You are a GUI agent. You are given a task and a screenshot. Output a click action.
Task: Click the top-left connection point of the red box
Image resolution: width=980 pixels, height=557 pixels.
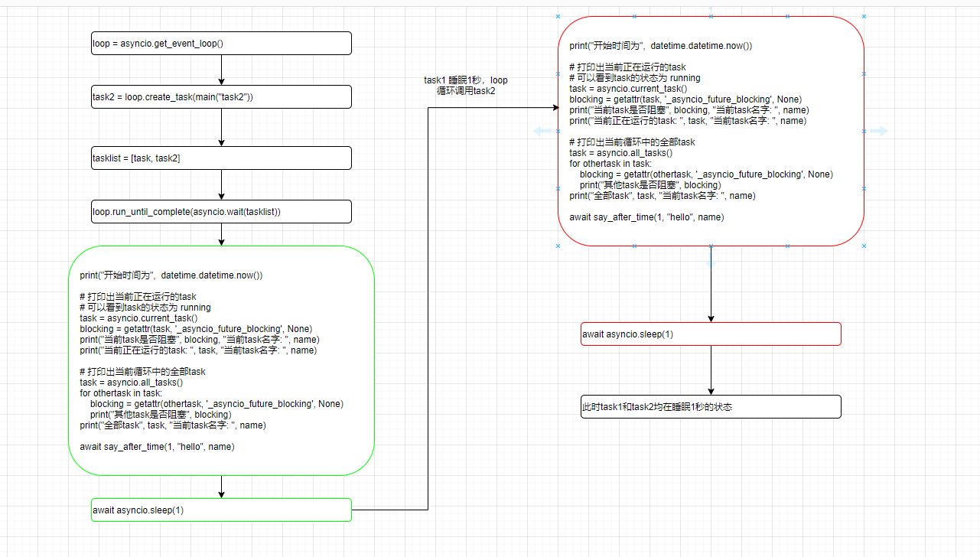click(558, 16)
